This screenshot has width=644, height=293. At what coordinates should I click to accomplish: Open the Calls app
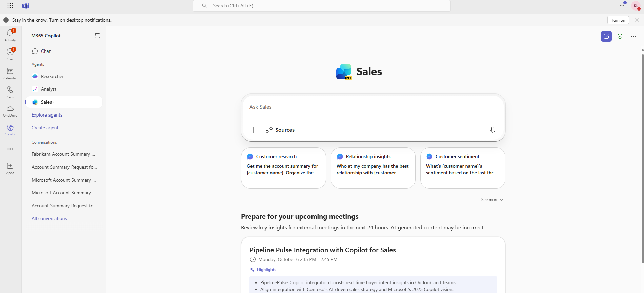click(10, 92)
